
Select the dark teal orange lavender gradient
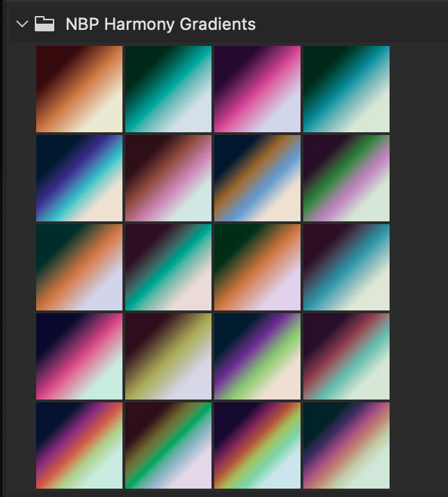pyautogui.click(x=79, y=267)
